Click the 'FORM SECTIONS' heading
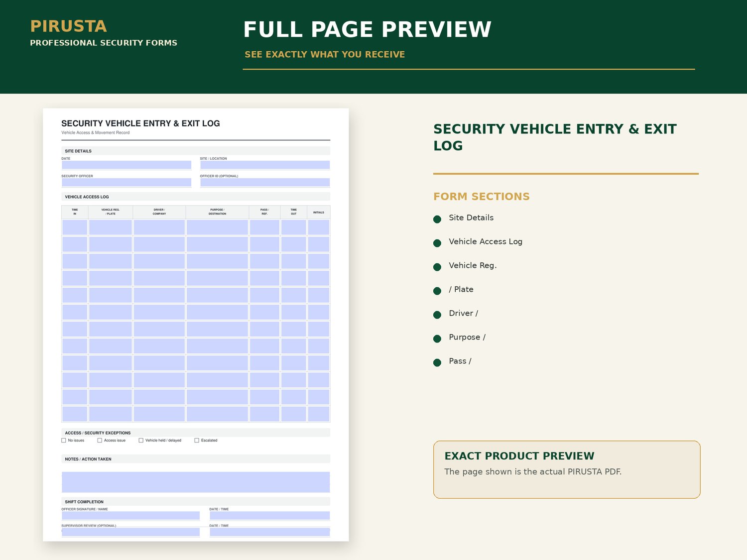 [x=482, y=197]
